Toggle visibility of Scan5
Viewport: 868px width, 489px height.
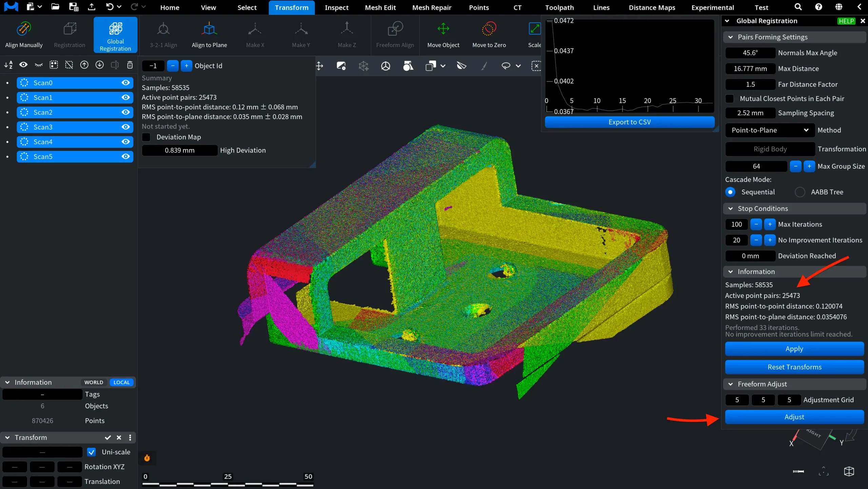point(126,157)
